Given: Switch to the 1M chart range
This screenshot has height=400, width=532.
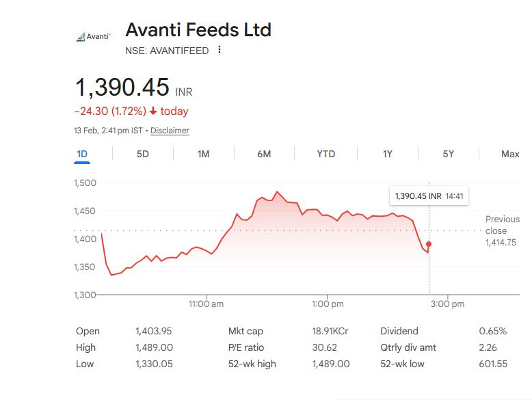Looking at the screenshot, I should (203, 154).
